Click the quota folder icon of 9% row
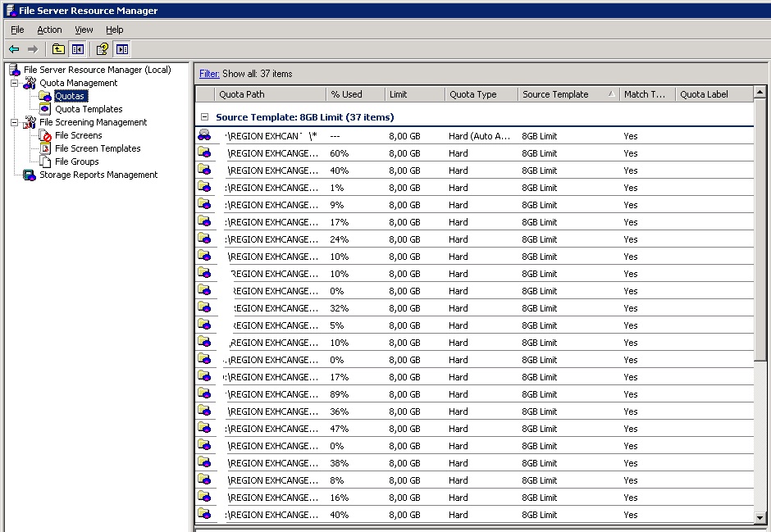This screenshot has width=771, height=532. click(x=204, y=204)
